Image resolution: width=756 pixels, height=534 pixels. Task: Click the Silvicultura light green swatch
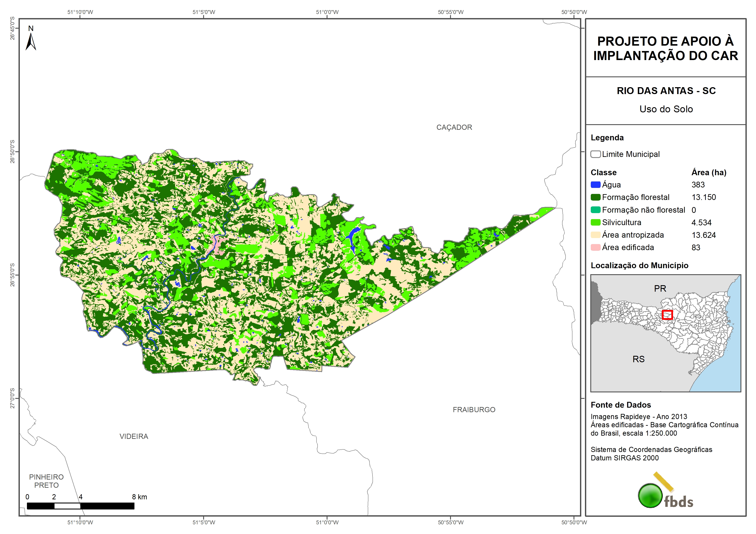[595, 222]
